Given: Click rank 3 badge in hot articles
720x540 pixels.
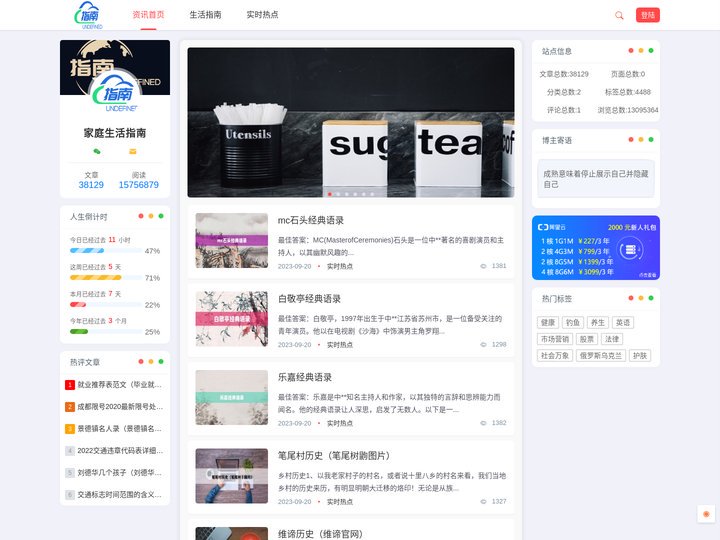Looking at the screenshot, I should click(70, 429).
